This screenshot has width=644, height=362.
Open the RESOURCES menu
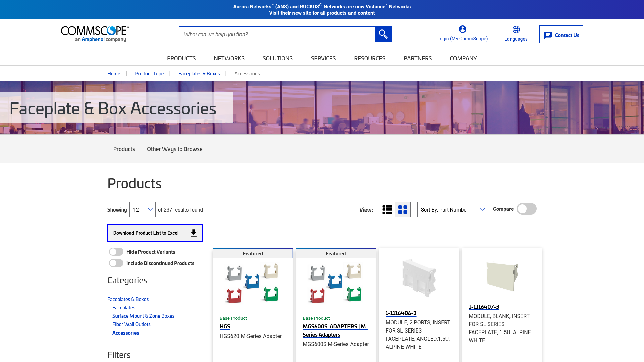tap(370, 58)
